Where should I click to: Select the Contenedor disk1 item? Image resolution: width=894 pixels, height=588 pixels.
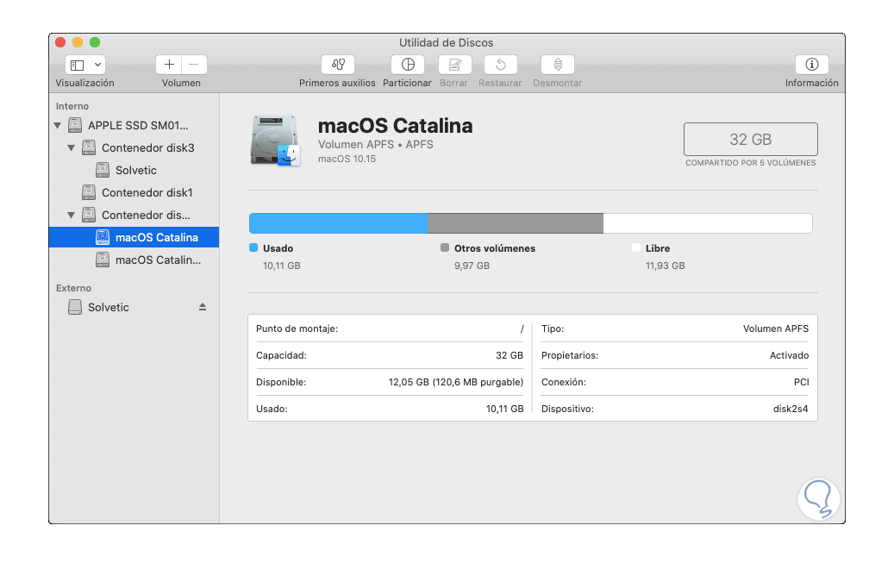[x=147, y=192]
